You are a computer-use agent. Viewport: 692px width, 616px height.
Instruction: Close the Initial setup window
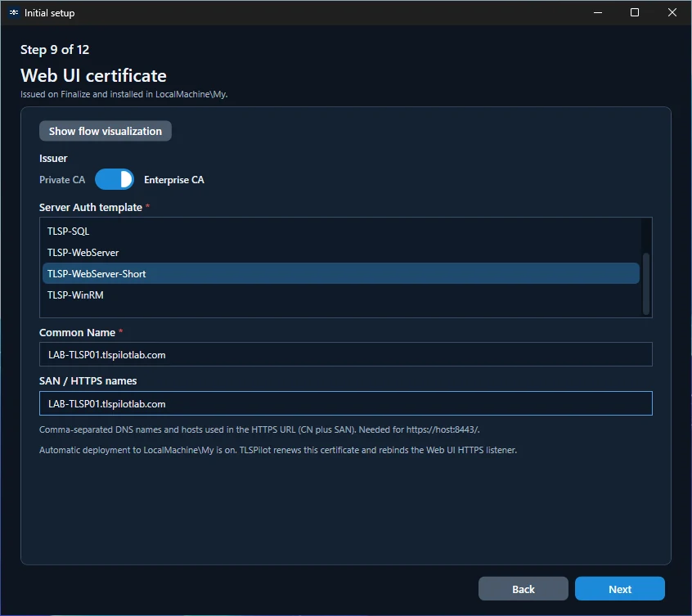click(x=672, y=12)
